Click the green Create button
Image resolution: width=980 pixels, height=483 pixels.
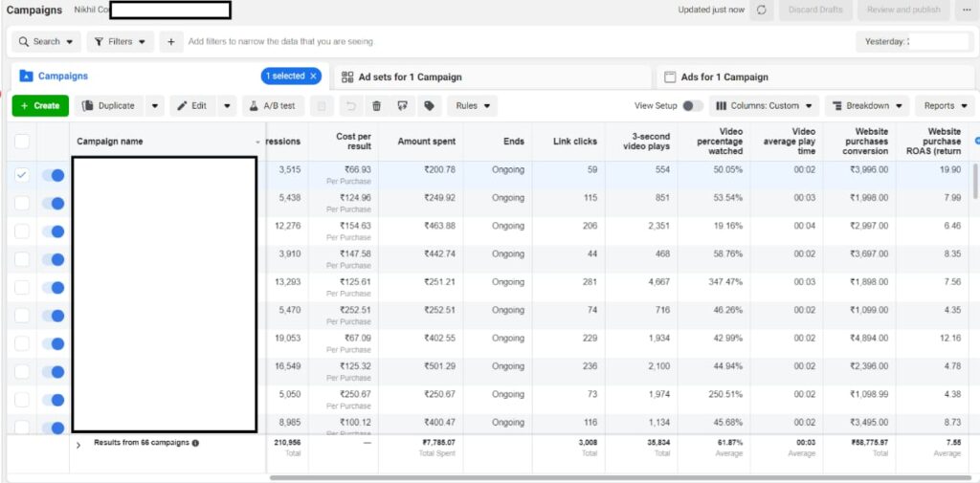pyautogui.click(x=40, y=105)
